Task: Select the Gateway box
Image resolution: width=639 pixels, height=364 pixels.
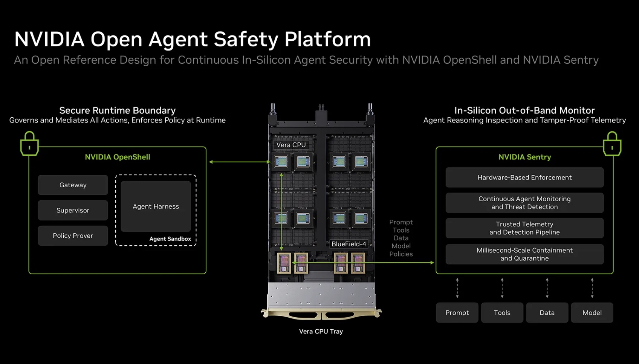Action: point(73,185)
